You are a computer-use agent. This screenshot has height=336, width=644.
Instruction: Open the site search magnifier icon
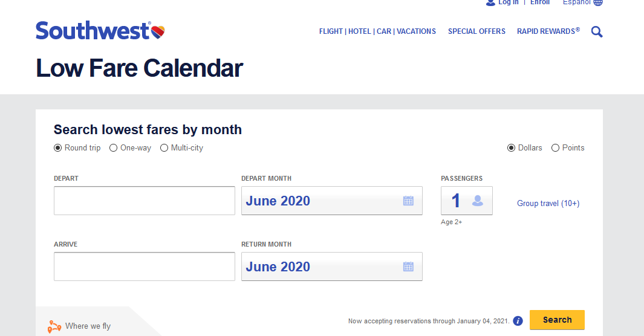[597, 31]
